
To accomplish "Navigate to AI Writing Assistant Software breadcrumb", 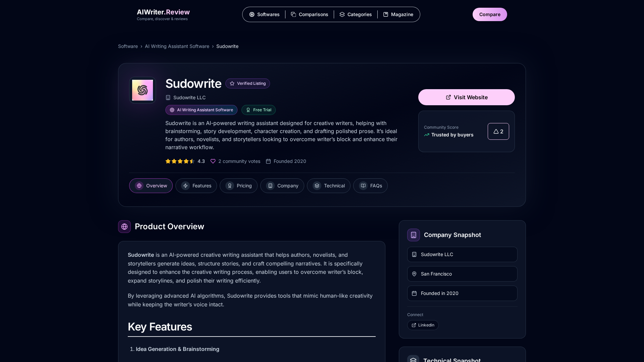I will pos(177,46).
